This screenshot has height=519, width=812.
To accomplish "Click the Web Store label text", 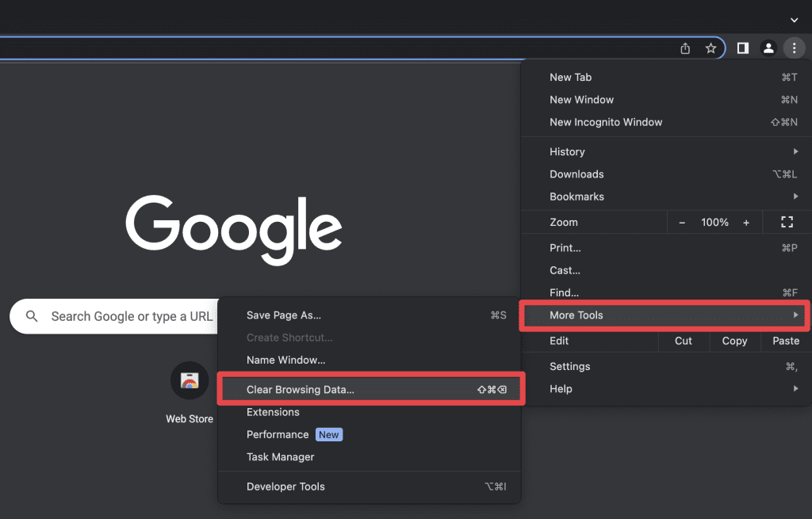I will click(x=190, y=419).
